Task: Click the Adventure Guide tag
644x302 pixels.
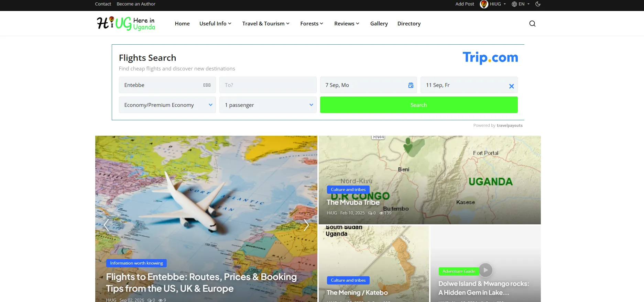Action: 459,271
